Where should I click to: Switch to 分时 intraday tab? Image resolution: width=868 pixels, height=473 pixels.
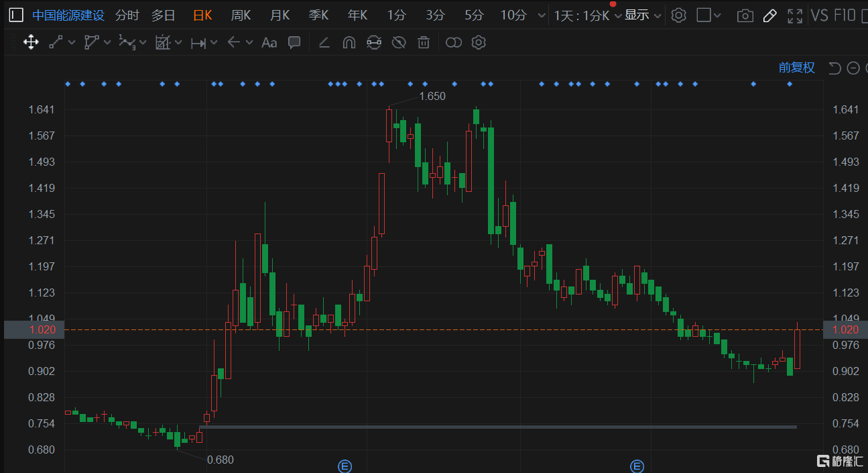pyautogui.click(x=127, y=15)
